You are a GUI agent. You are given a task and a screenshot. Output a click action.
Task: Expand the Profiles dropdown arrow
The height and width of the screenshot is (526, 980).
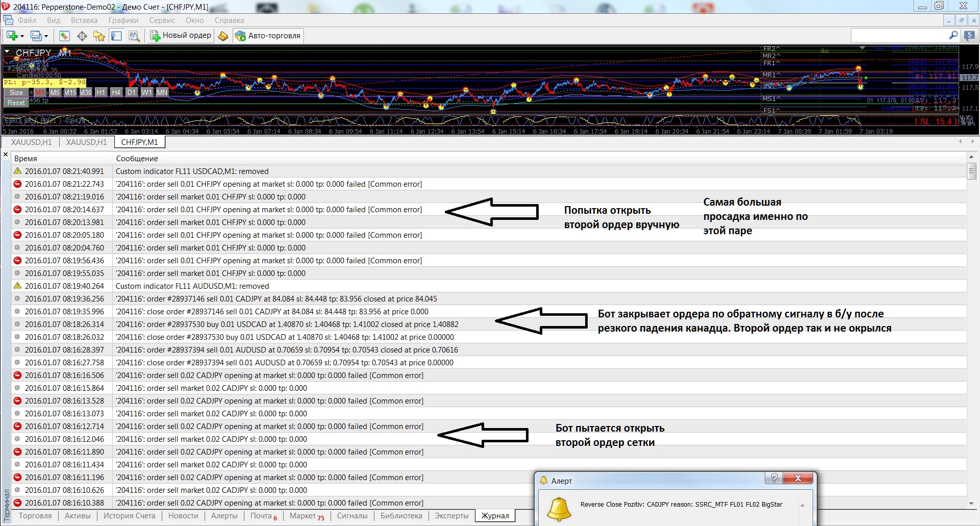[x=46, y=36]
